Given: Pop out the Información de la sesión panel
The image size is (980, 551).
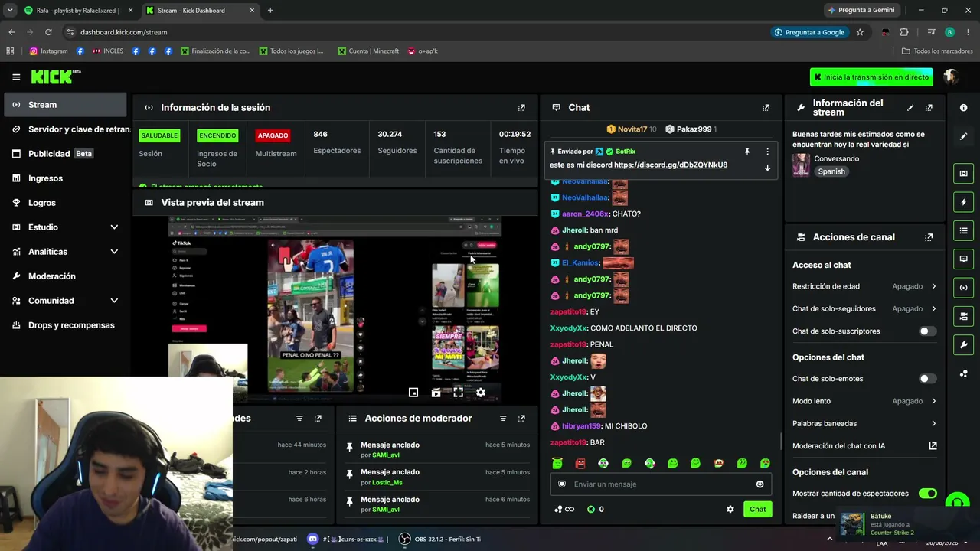Looking at the screenshot, I should coord(521,108).
